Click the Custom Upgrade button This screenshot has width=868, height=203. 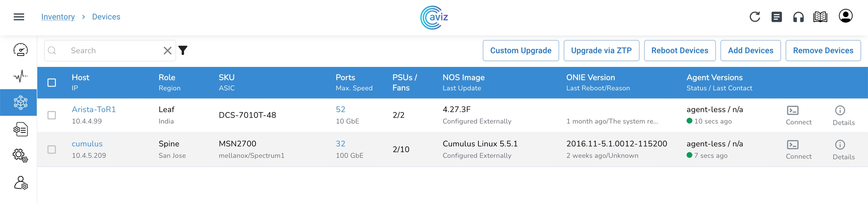(521, 50)
